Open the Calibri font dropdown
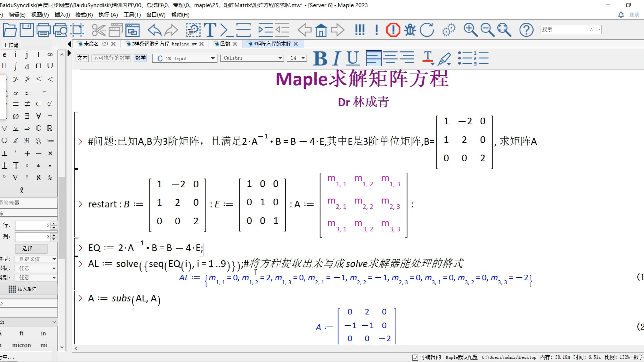Screen dimensions: 644x362 pos(252,58)
